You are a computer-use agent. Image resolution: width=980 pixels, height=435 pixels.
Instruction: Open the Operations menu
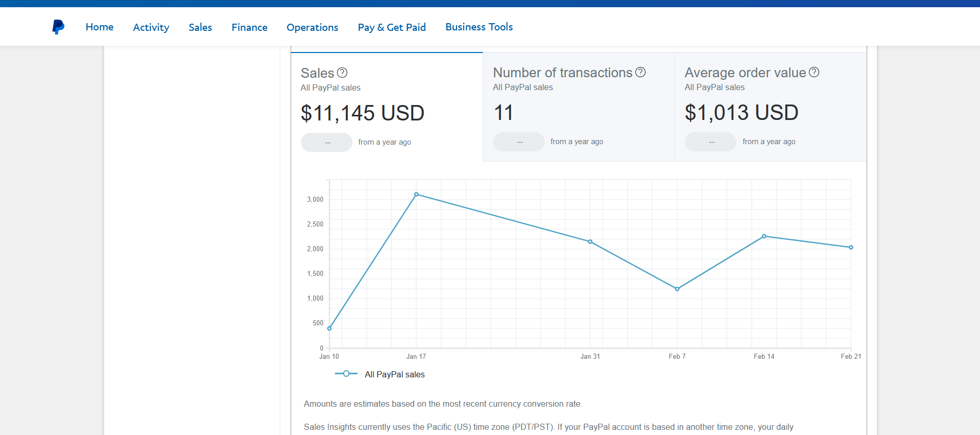click(x=312, y=27)
